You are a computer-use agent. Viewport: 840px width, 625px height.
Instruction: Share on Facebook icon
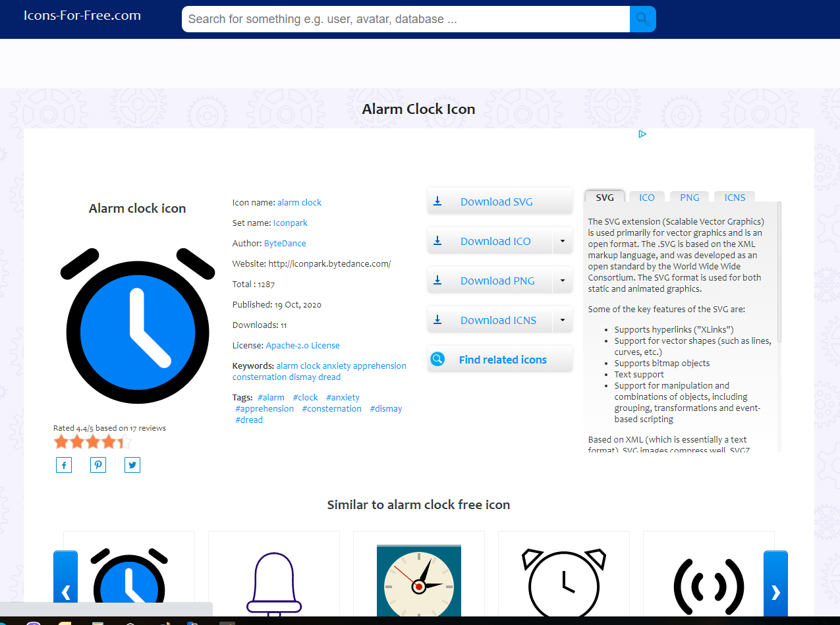click(64, 465)
